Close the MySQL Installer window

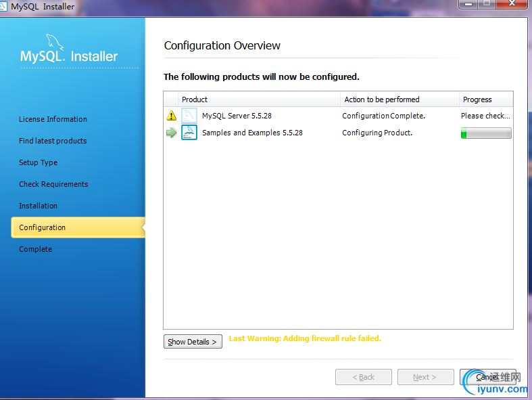(512, 4)
